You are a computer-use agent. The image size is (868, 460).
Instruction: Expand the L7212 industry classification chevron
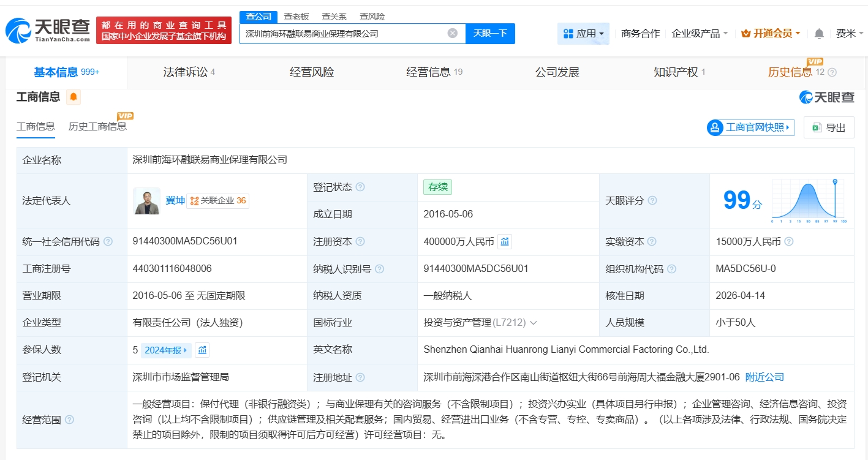tap(534, 323)
